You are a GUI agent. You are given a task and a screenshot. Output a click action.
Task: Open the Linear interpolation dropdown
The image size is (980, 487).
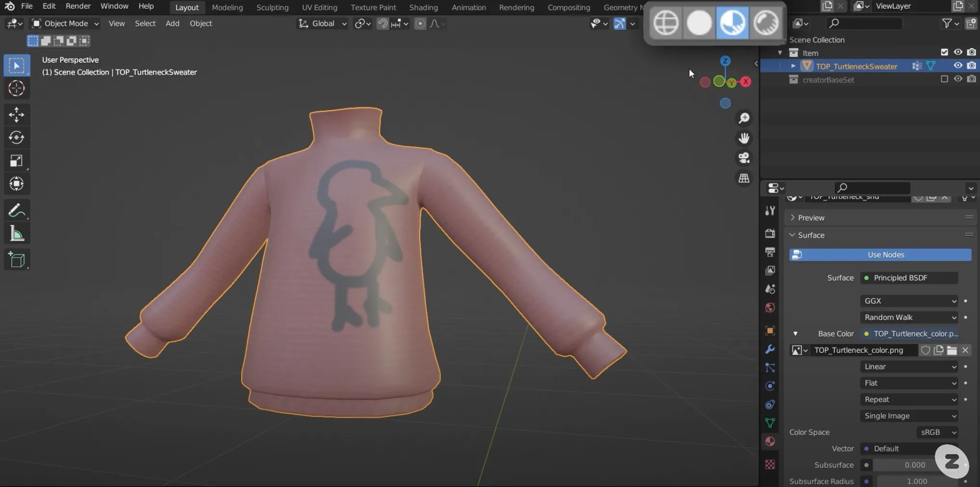pos(909,367)
